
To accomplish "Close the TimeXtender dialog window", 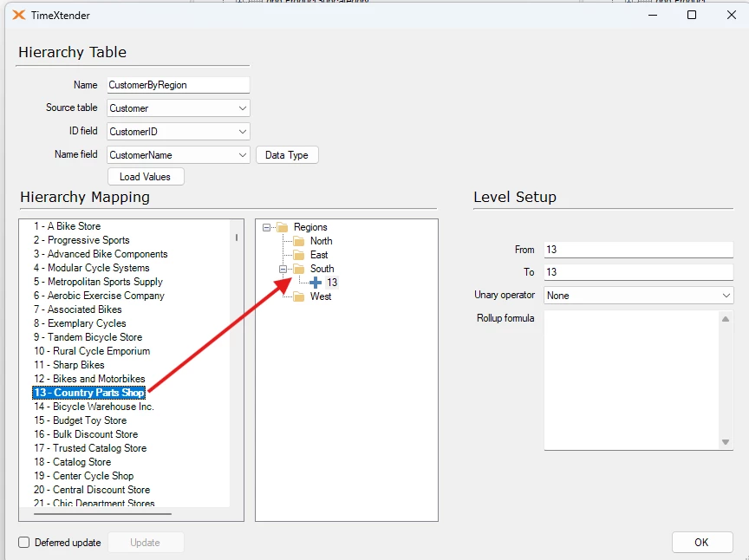I will [x=731, y=15].
